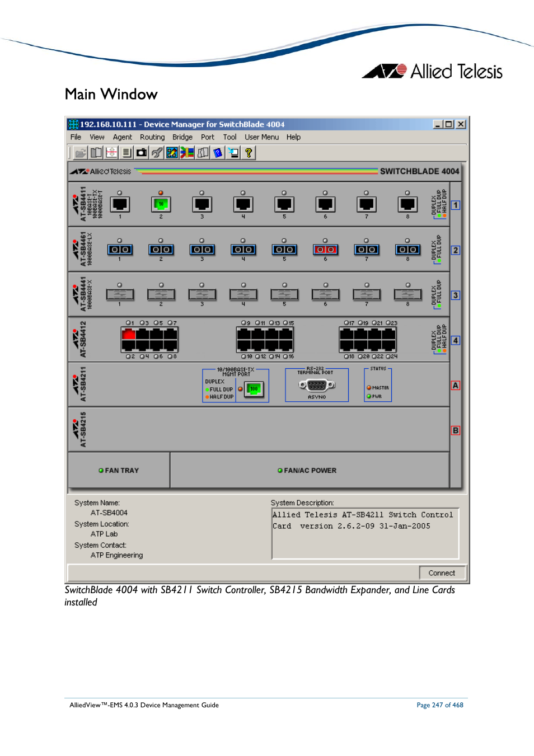The width and height of the screenshot is (534, 756).
Task: Click the computer terminal toolbar icon
Action: [233, 152]
